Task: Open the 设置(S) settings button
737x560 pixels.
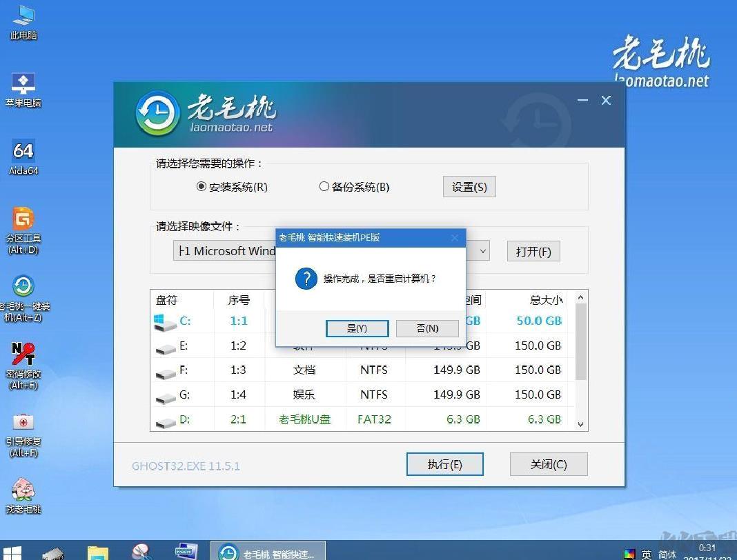Action: click(469, 187)
